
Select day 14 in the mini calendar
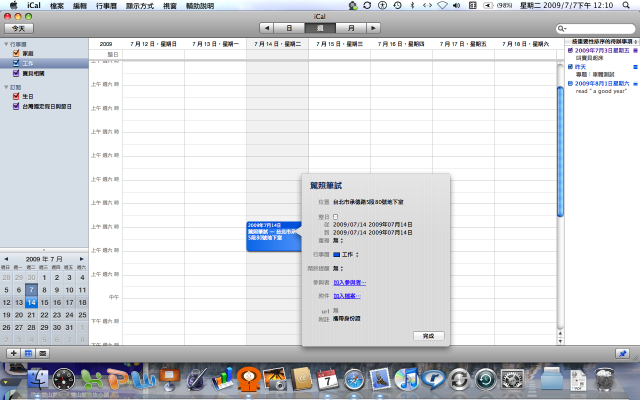click(x=31, y=302)
